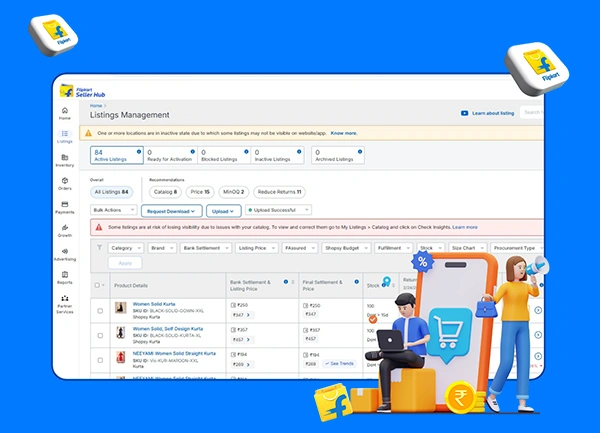600x433 pixels.
Task: Click See Trends in NEEYAMI row
Action: (x=339, y=363)
